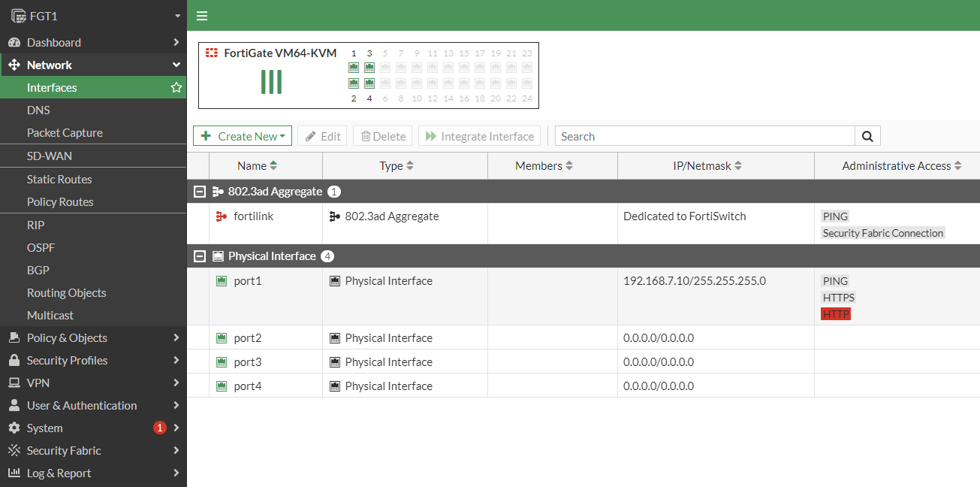Click port 4 in the faceplate diagram

point(369,83)
